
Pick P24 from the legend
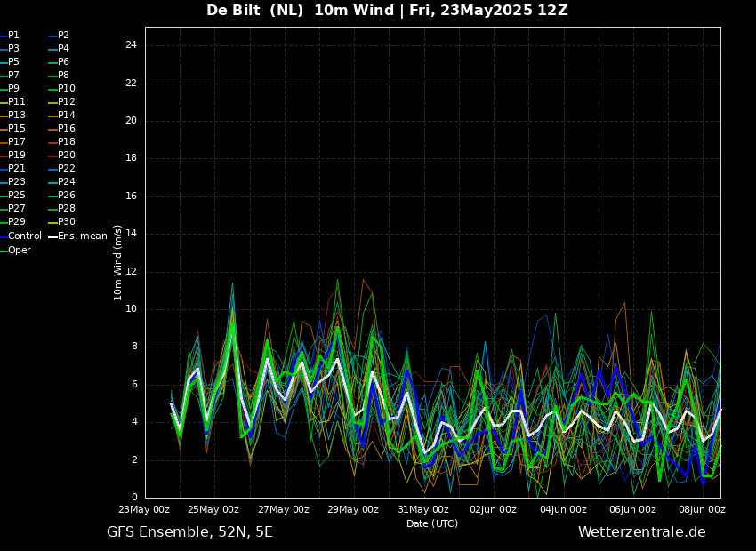coord(67,181)
